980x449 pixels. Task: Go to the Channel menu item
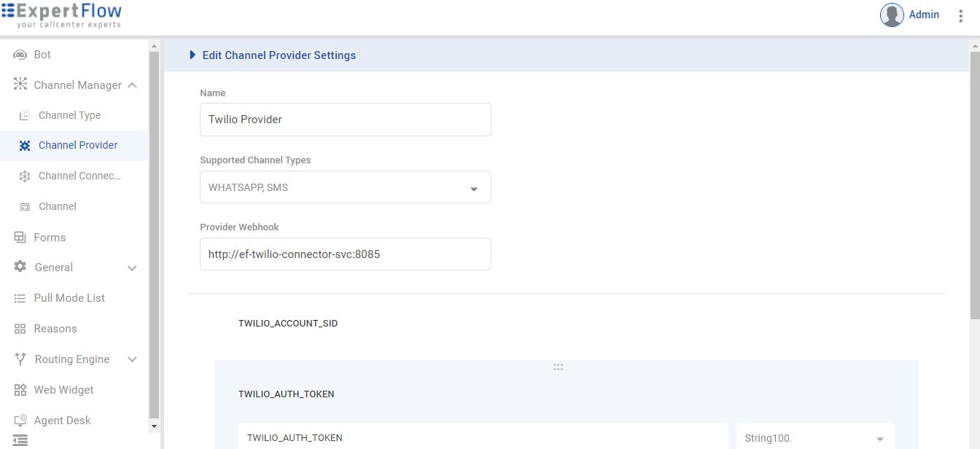(58, 206)
